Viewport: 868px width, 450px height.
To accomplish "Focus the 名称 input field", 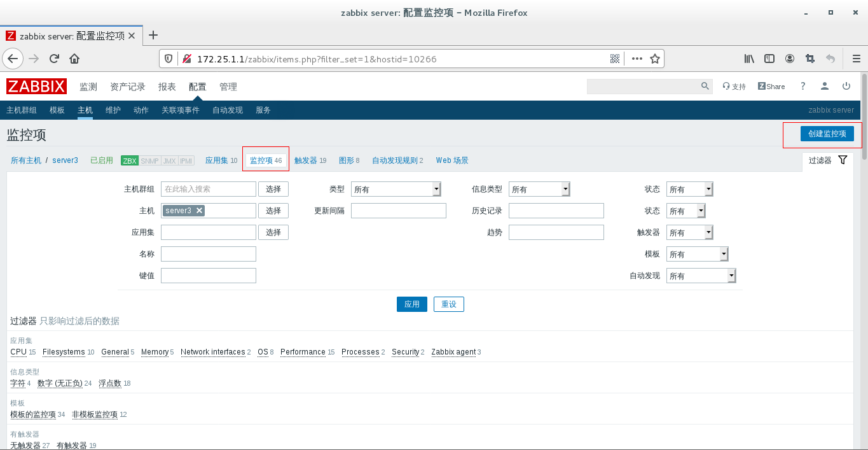I will point(209,254).
